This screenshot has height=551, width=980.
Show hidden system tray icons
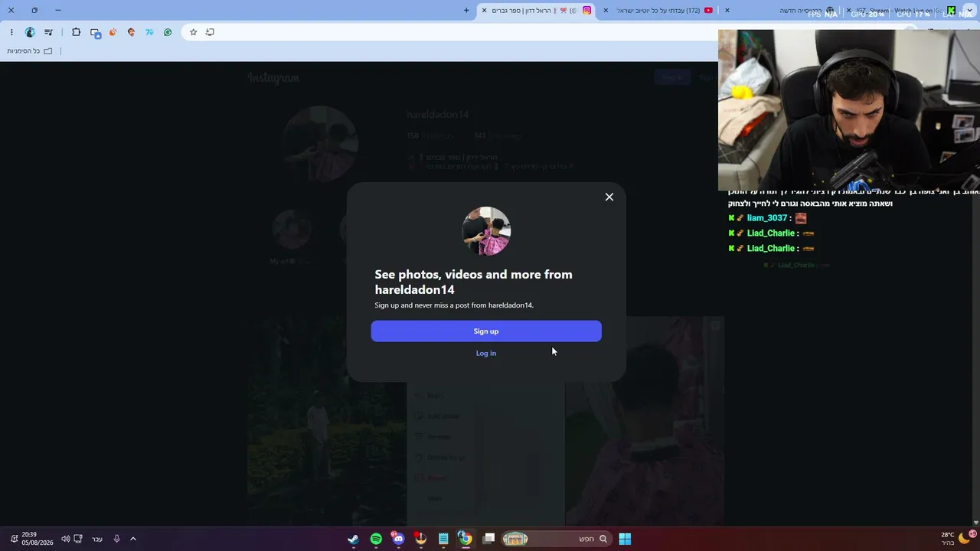tap(132, 539)
